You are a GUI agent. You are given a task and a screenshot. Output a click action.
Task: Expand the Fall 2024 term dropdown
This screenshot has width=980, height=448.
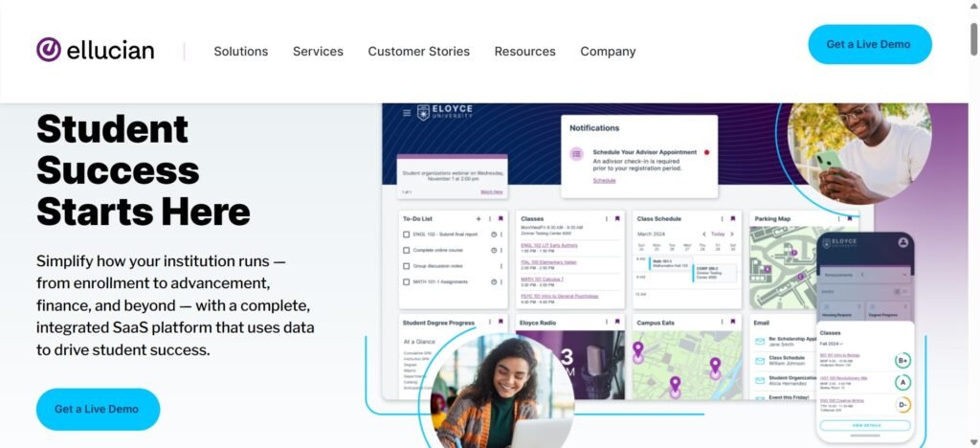point(832,344)
